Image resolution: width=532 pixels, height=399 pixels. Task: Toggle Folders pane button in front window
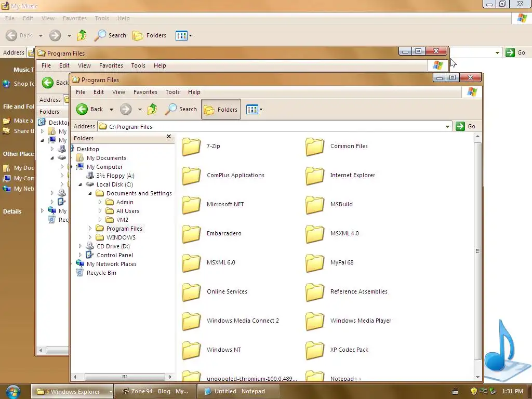pyautogui.click(x=221, y=109)
